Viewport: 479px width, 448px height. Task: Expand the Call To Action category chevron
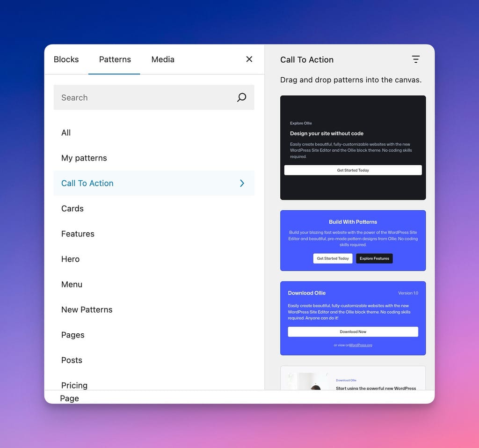point(242,183)
